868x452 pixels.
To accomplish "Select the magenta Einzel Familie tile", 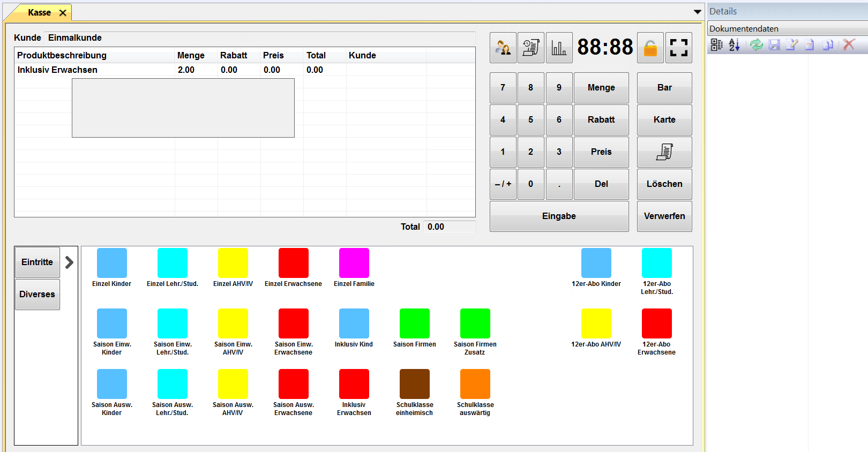I will click(354, 263).
